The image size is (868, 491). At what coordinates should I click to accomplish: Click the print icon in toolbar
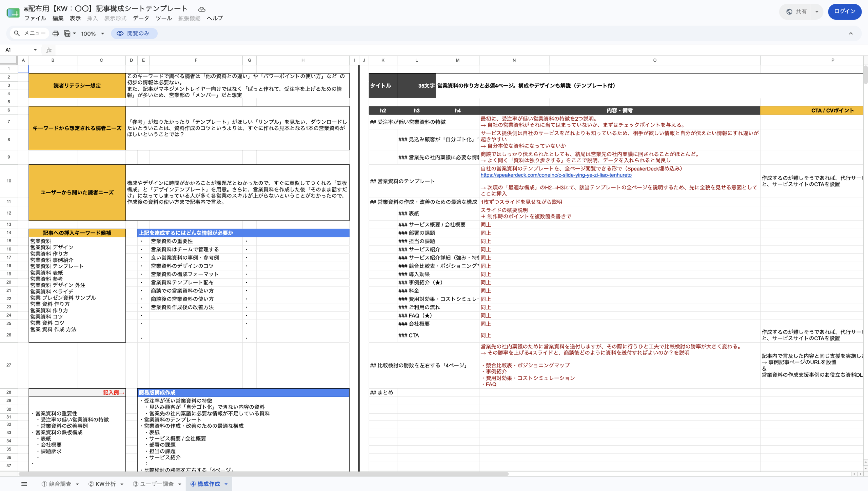[56, 34]
